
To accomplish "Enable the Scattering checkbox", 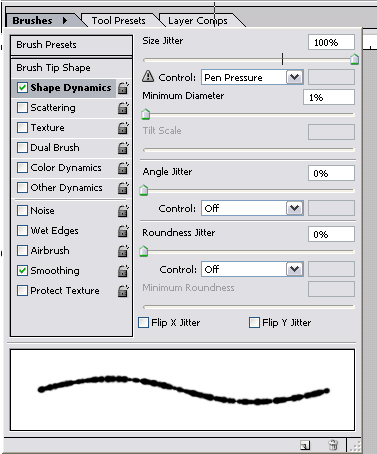I will click(x=22, y=108).
